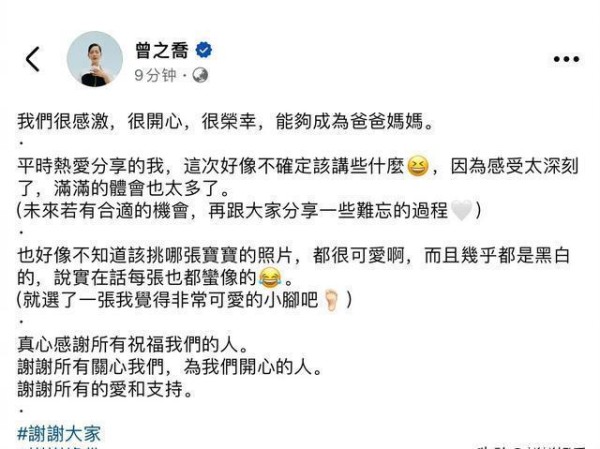The image size is (600, 449).
Task: Click the line starting 謝謝所有關心我們
Action: point(170,367)
